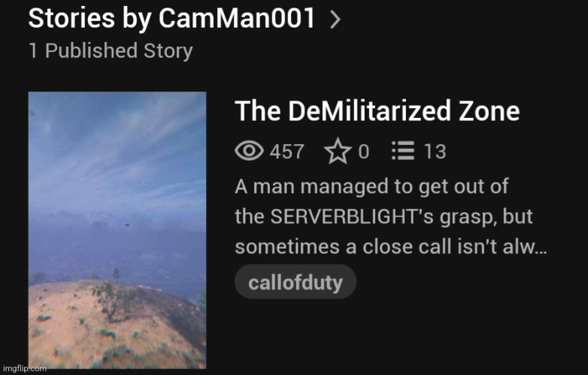The width and height of the screenshot is (588, 375).
Task: Open the story cover thumbnail
Action: tap(117, 230)
